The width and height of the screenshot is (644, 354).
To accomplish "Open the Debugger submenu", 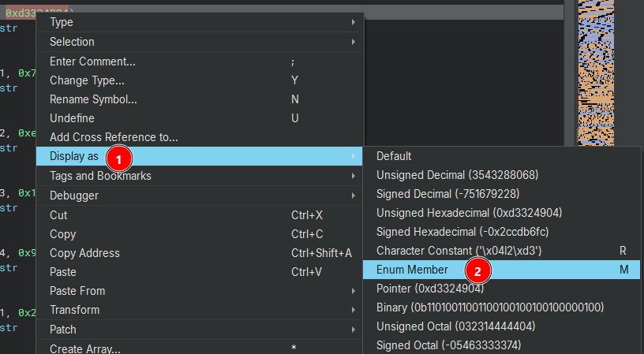I will click(74, 195).
